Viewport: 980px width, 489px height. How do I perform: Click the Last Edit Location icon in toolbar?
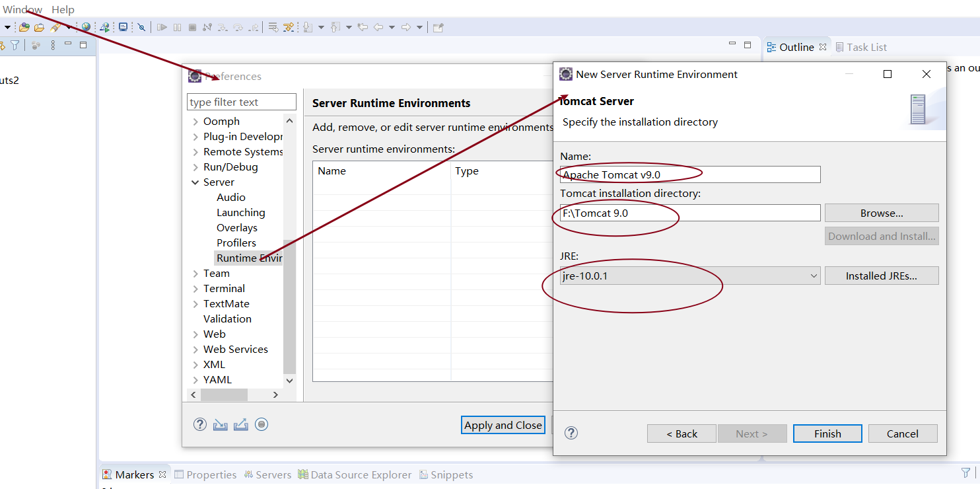[363, 27]
